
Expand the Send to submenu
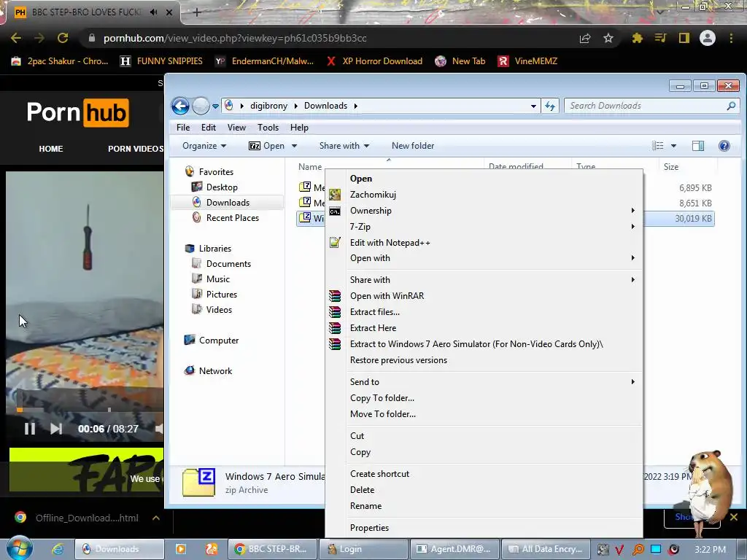pos(485,382)
